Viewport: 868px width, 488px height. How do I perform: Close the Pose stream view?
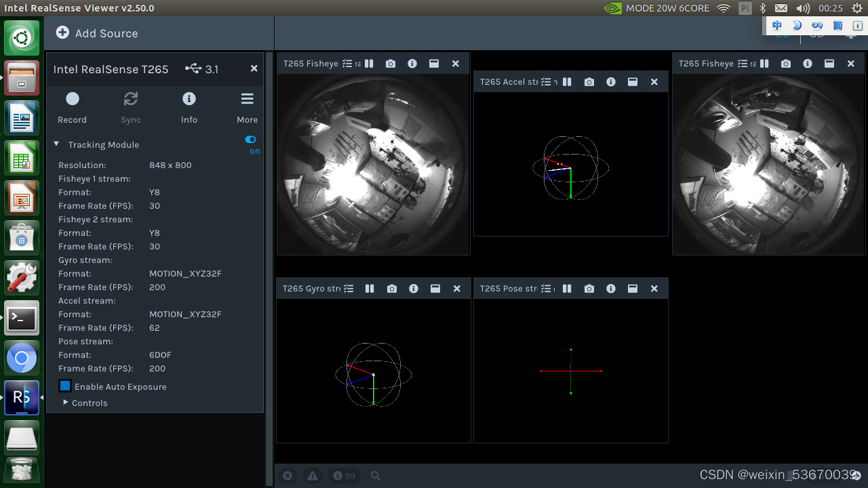point(654,288)
